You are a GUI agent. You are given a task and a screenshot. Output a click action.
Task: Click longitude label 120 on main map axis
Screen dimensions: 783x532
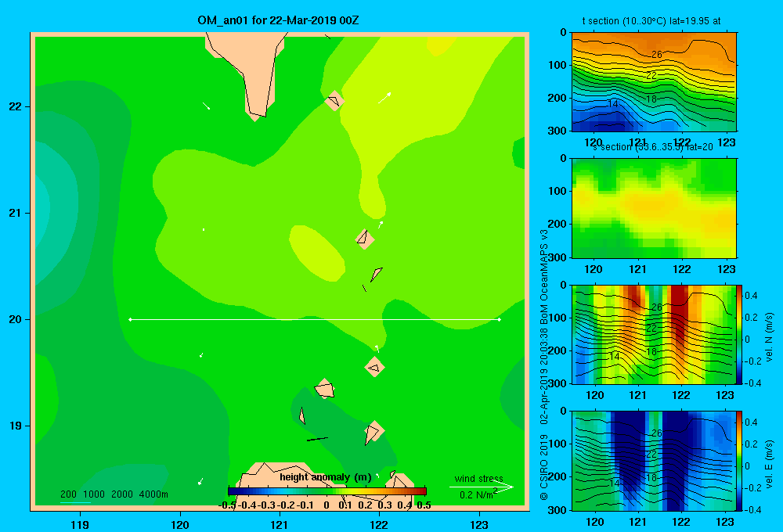pos(180,524)
